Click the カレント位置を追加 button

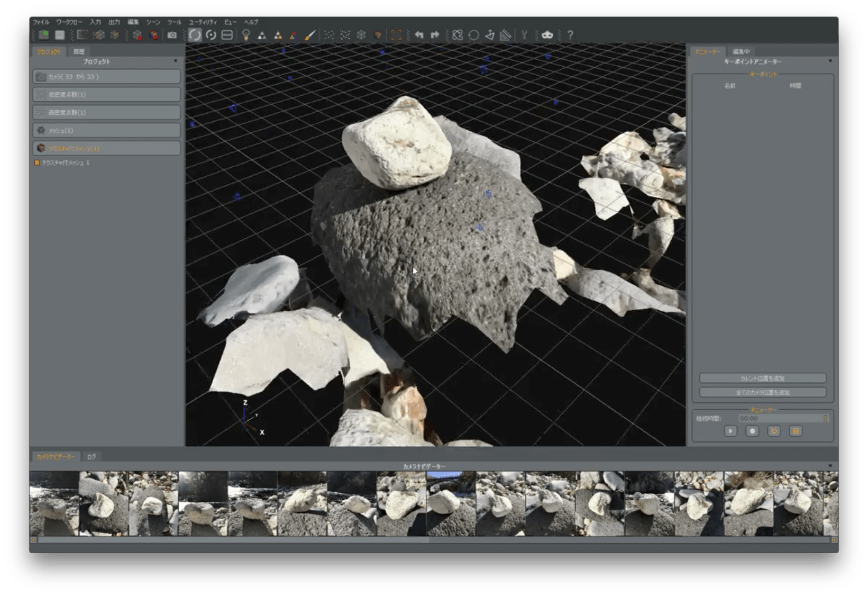tap(762, 378)
